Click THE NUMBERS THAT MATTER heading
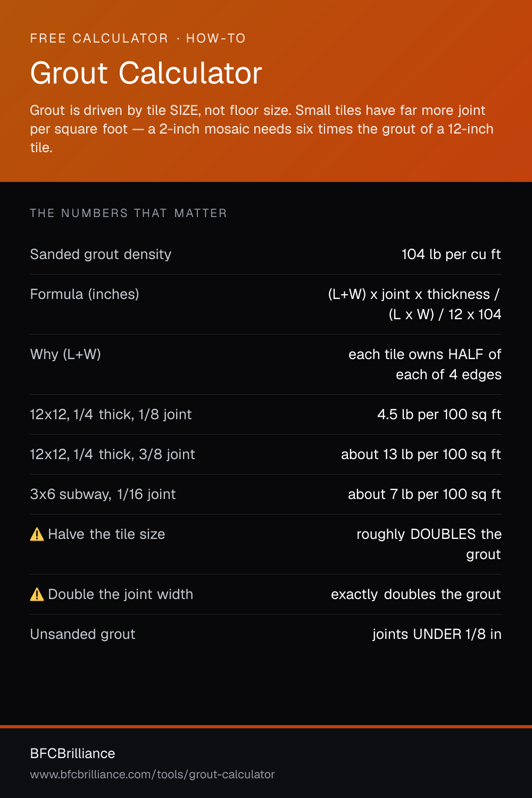Screen dimensions: 532x798 pyautogui.click(x=128, y=213)
